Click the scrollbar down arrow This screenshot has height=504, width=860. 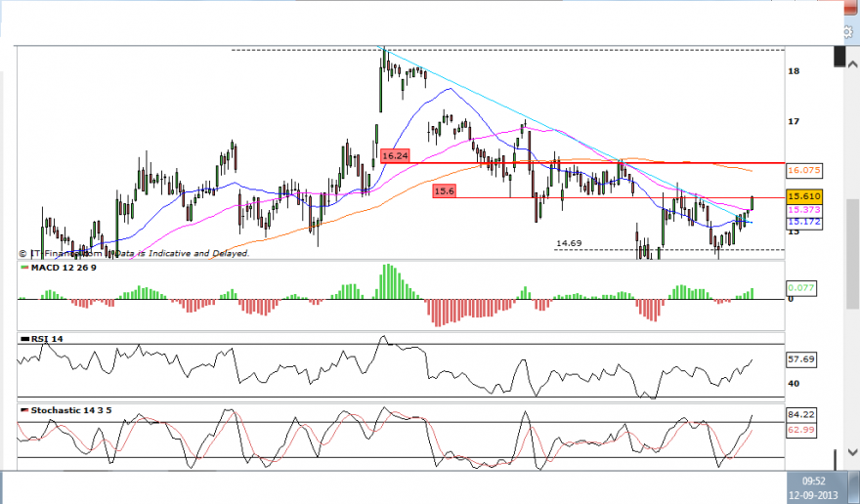852,452
